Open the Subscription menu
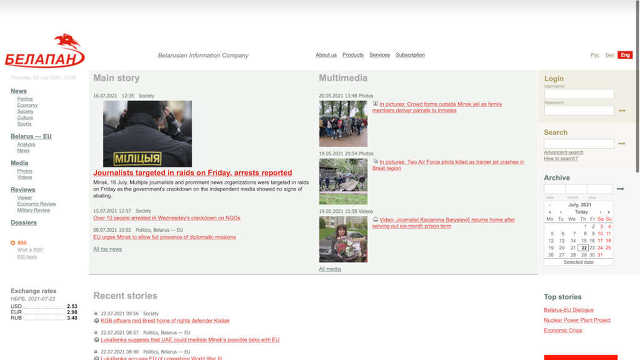Image resolution: width=640 pixels, height=360 pixels. pos(410,55)
